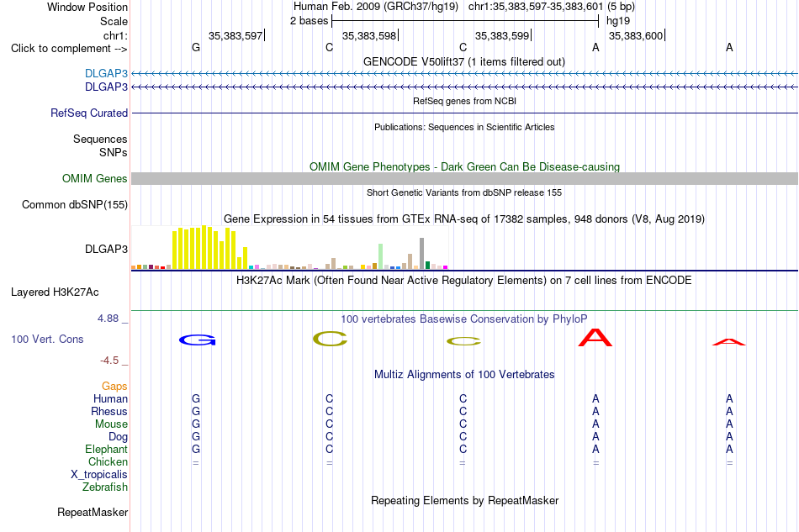Click '100 vertebrates Basewise Conservation by PhyloP' title
Screen dimensions: 799x532
click(x=464, y=319)
